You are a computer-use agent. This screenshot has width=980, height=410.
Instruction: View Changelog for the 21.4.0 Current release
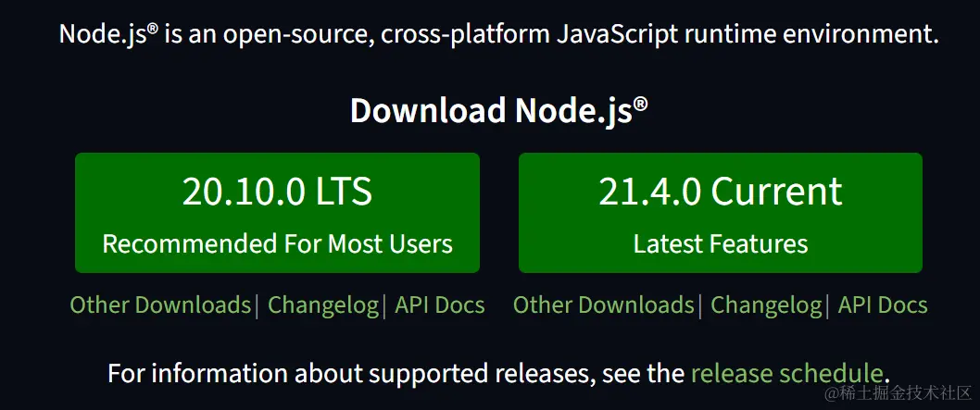tap(766, 305)
